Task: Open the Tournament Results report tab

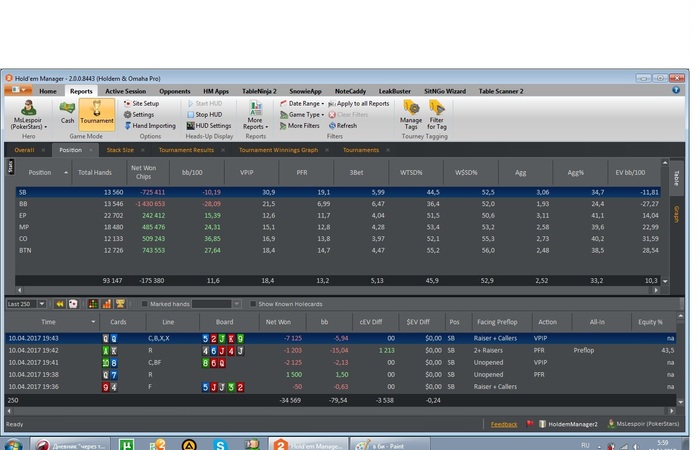Action: coord(186,150)
